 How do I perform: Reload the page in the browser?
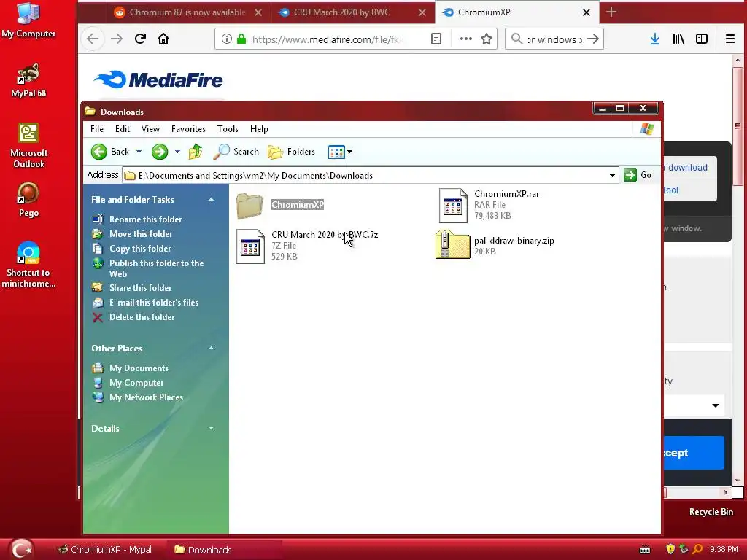(x=140, y=39)
